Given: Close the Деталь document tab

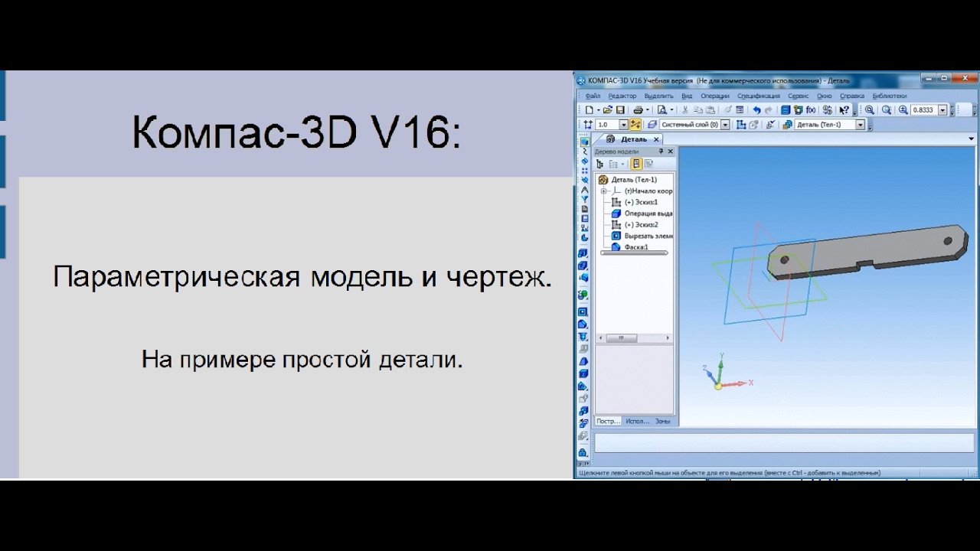Looking at the screenshot, I should click(656, 139).
